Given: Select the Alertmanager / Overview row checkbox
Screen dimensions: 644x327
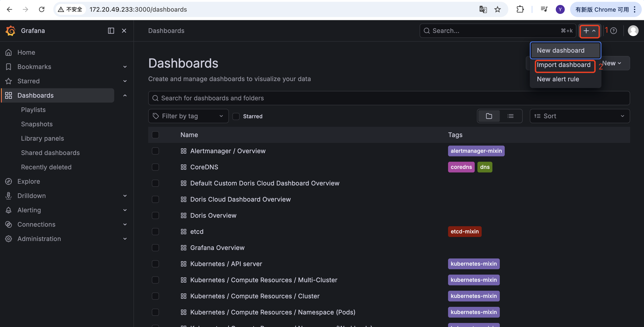Looking at the screenshot, I should click(155, 151).
